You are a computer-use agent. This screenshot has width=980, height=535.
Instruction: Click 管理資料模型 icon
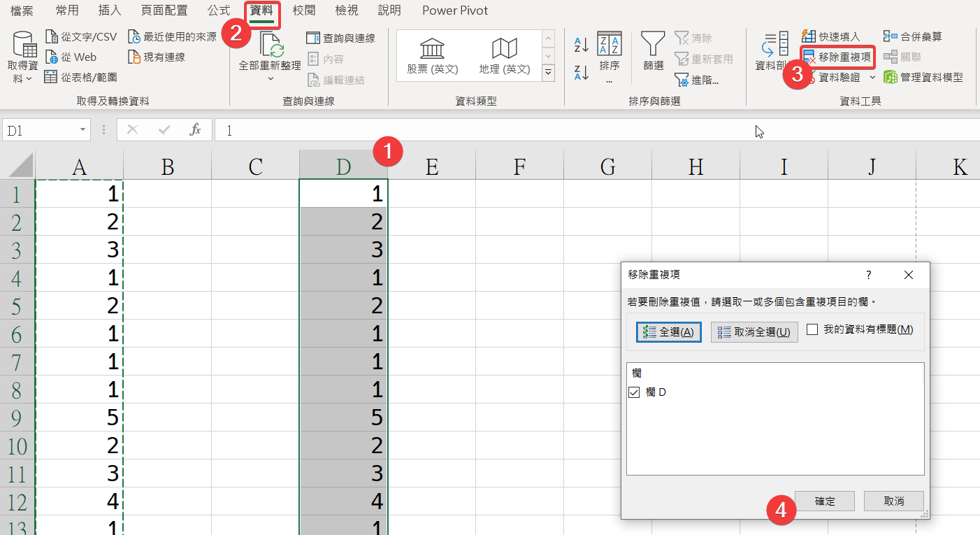(x=891, y=78)
